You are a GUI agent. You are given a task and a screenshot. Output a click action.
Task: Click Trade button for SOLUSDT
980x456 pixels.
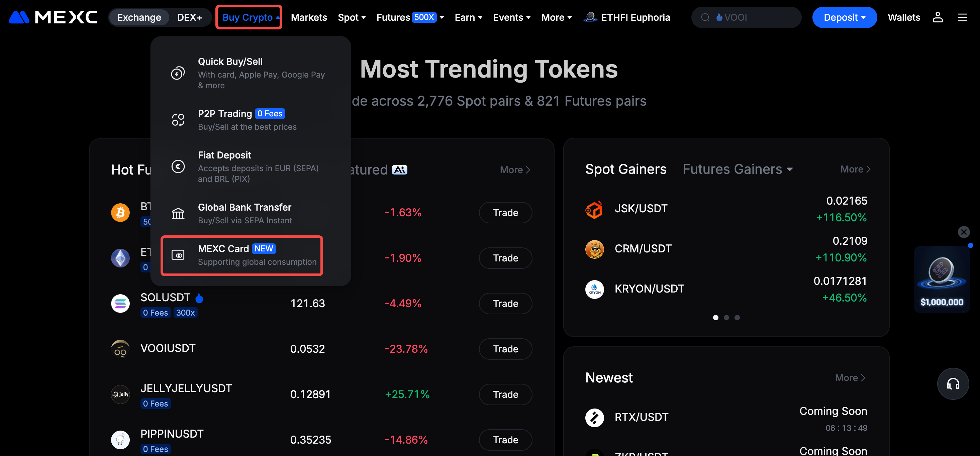pos(505,303)
